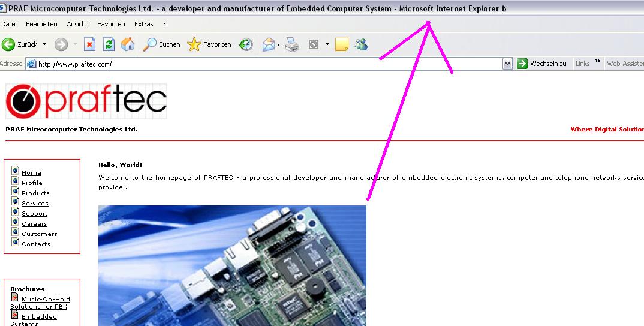Refresh the page with green arrows icon
The width and height of the screenshot is (644, 326).
coord(109,44)
